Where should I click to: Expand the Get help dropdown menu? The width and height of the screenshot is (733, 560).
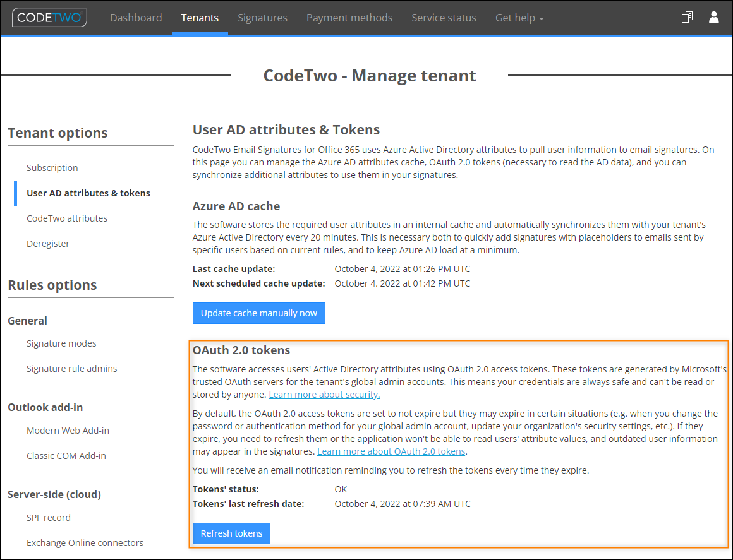point(519,18)
